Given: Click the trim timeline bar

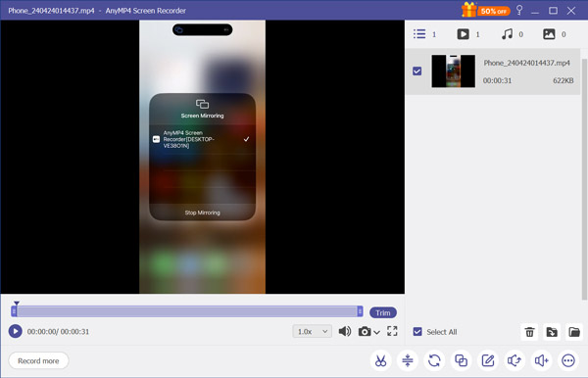Looking at the screenshot, I should (187, 311).
